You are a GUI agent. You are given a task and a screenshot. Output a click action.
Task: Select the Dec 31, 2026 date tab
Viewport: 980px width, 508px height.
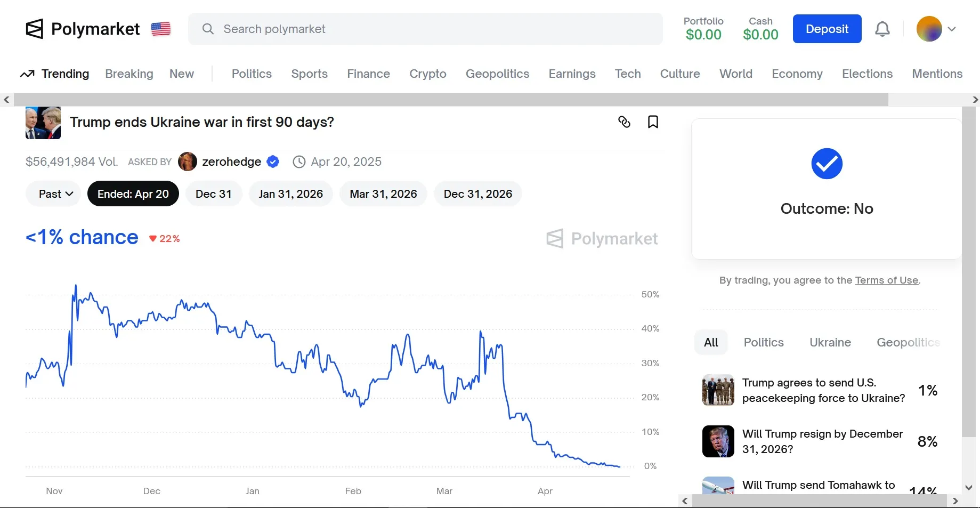point(477,193)
